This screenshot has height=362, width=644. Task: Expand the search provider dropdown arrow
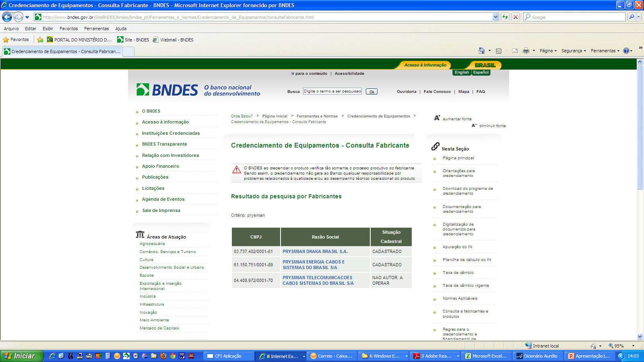[x=639, y=17]
